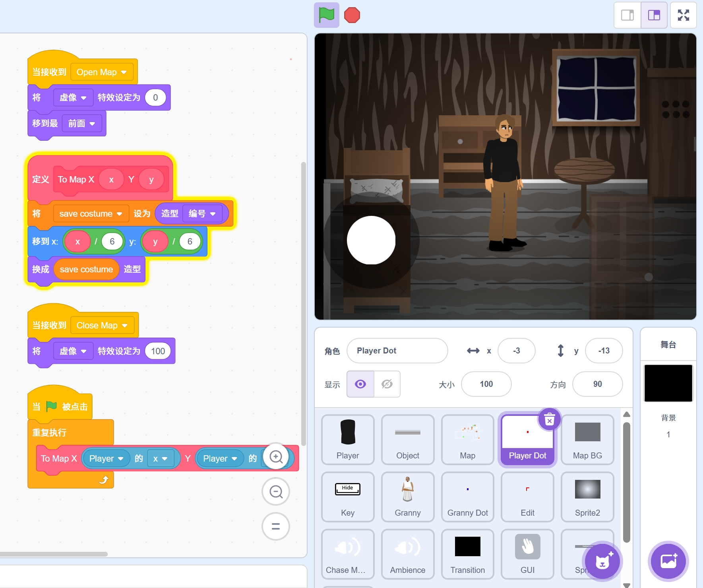Zoom out of the code workspace
Image resolution: width=703 pixels, height=588 pixels.
click(x=276, y=492)
